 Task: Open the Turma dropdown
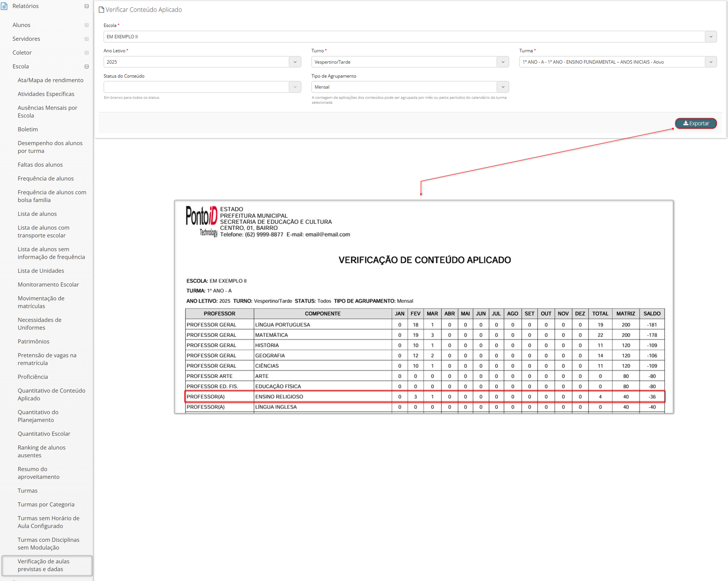[x=711, y=62]
